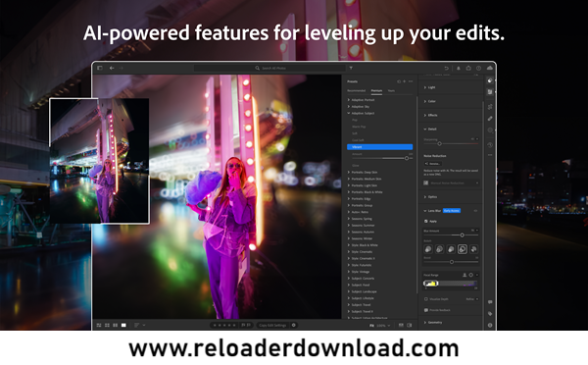The height and width of the screenshot is (365, 588).
Task: Select the fourth highlighted bokeh style icon
Action: 463,249
